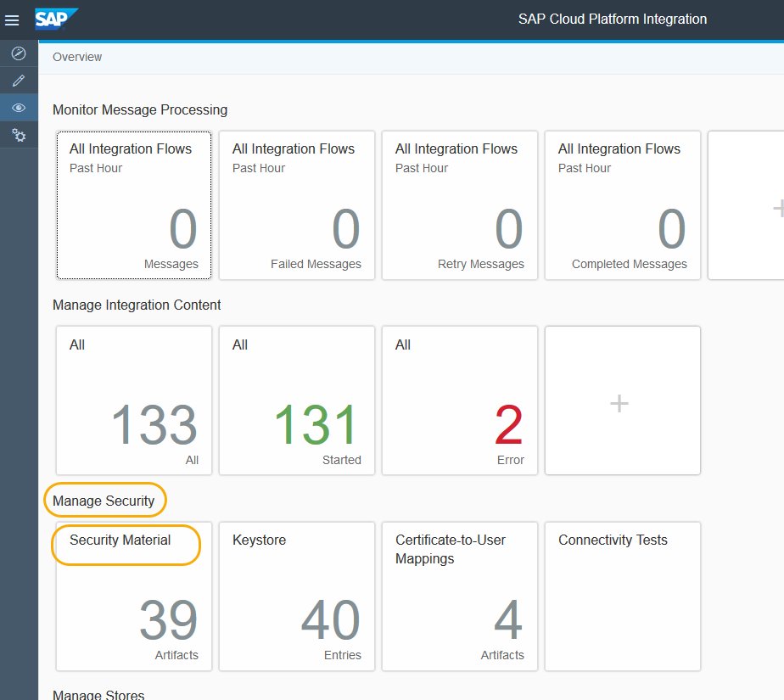Click the All tile showing 133

click(x=133, y=400)
